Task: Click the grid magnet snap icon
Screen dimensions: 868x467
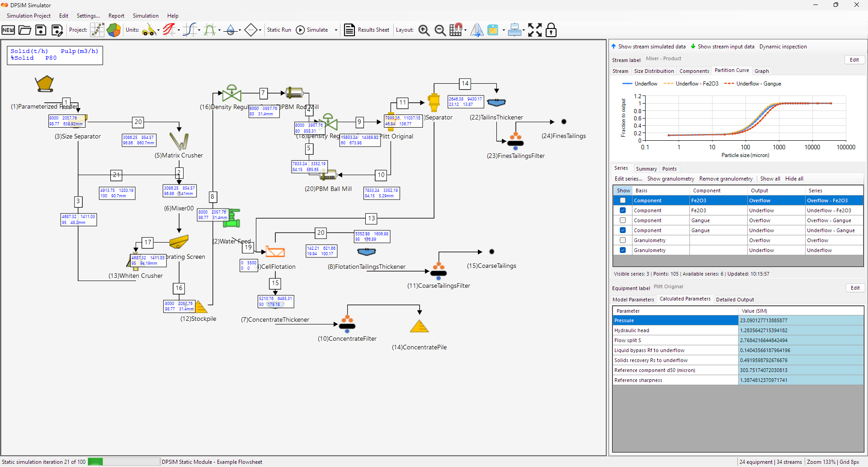Action: (456, 30)
